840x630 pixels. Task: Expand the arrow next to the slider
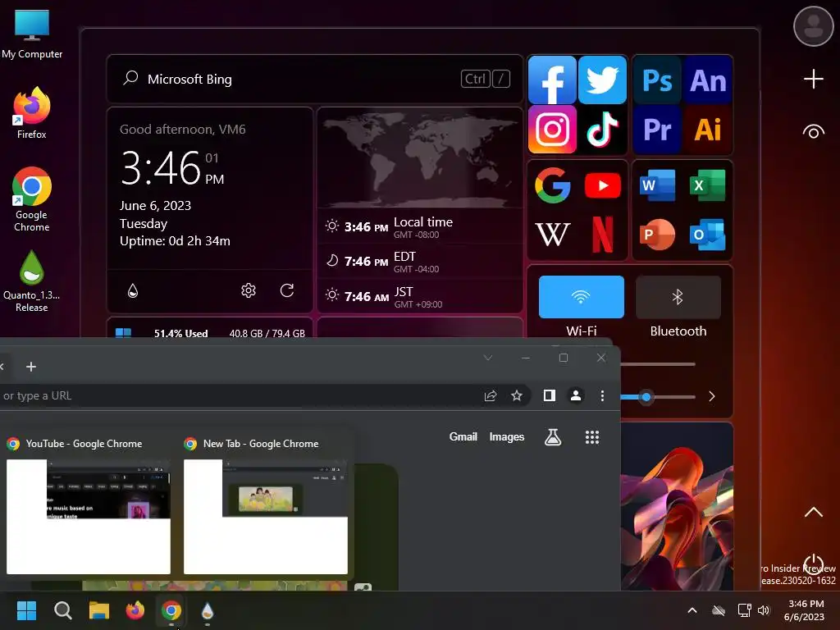click(x=711, y=396)
